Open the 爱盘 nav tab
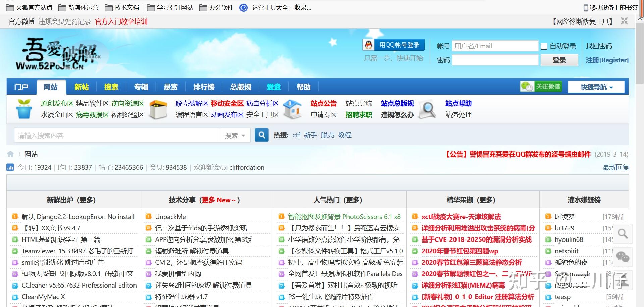644x307 pixels. (273, 87)
